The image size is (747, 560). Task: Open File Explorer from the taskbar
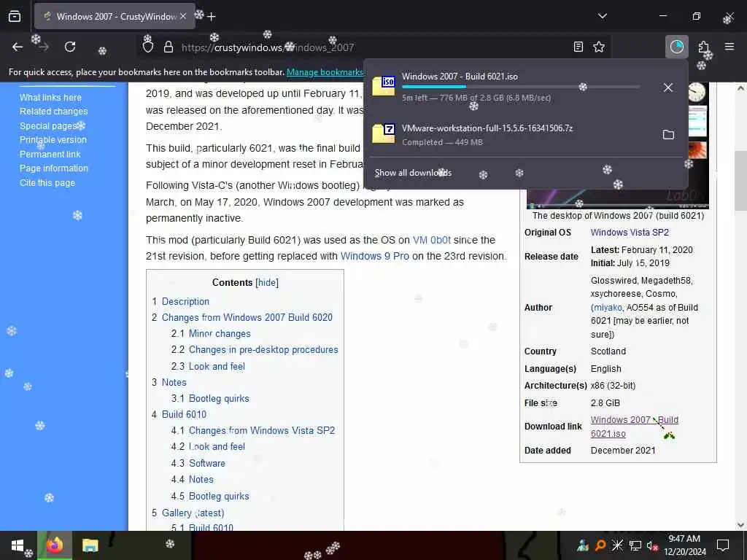[90, 545]
